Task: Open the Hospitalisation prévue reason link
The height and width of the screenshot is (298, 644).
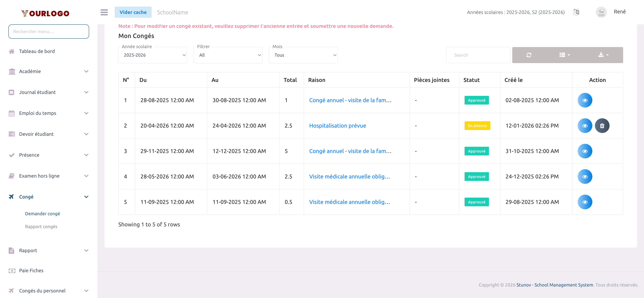Action: point(337,126)
